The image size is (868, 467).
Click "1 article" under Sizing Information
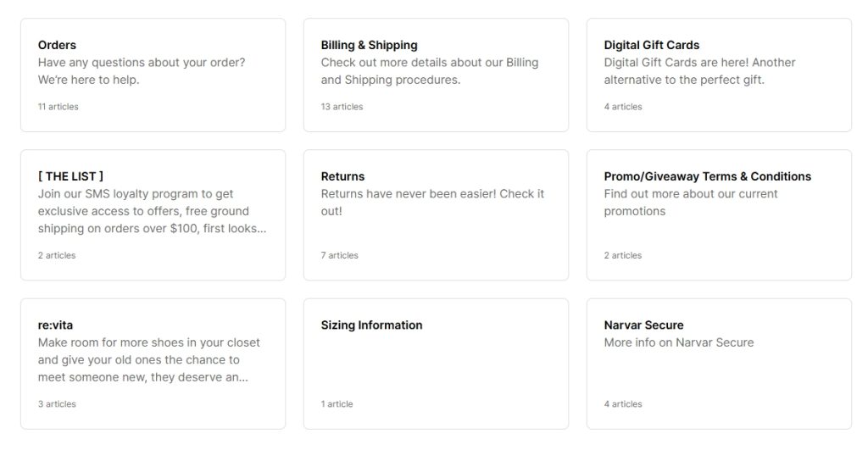[337, 404]
